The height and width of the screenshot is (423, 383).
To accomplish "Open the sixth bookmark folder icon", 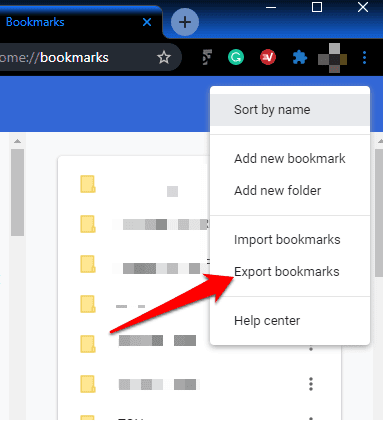I will coord(88,384).
